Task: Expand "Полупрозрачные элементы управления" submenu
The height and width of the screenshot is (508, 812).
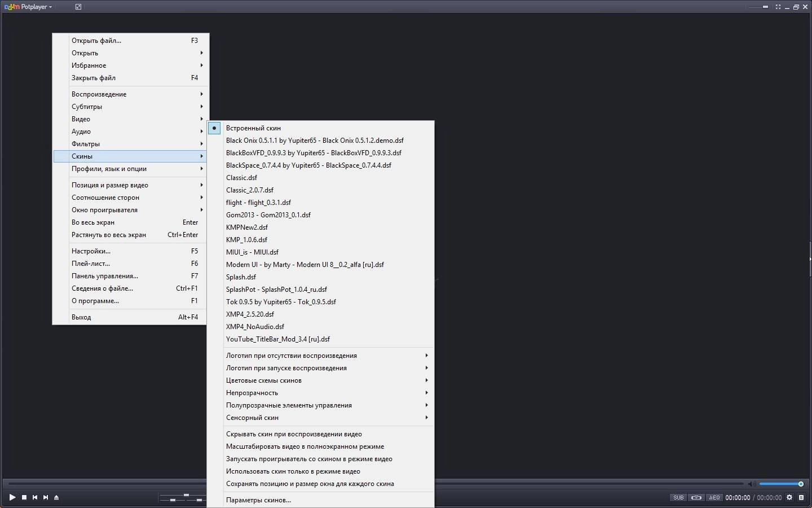Action: click(x=321, y=405)
